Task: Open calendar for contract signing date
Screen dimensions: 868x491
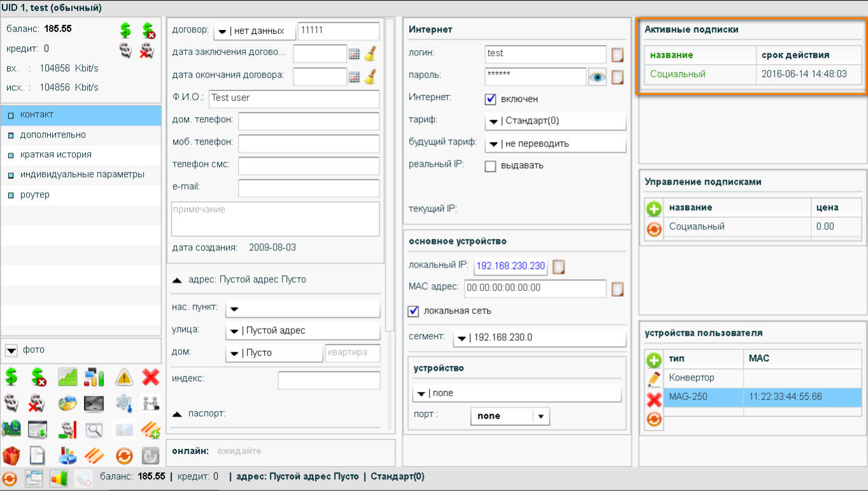Action: 354,54
